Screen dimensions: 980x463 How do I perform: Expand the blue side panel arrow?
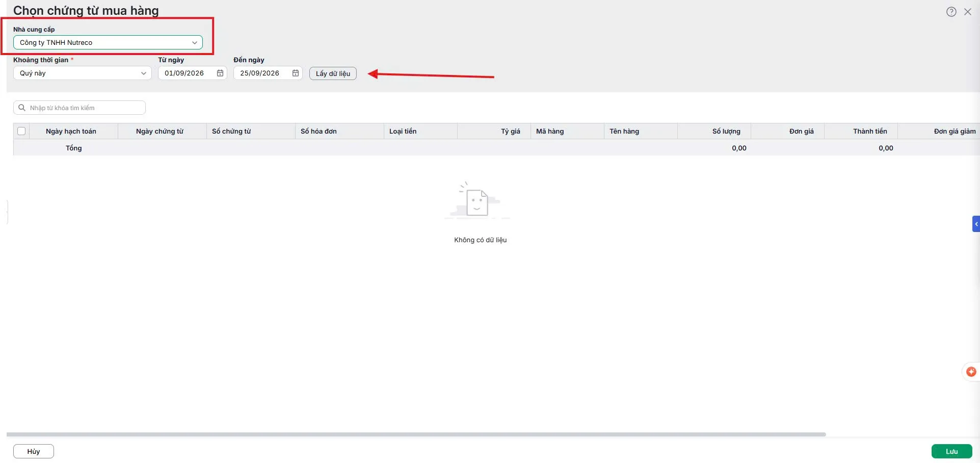pyautogui.click(x=976, y=224)
